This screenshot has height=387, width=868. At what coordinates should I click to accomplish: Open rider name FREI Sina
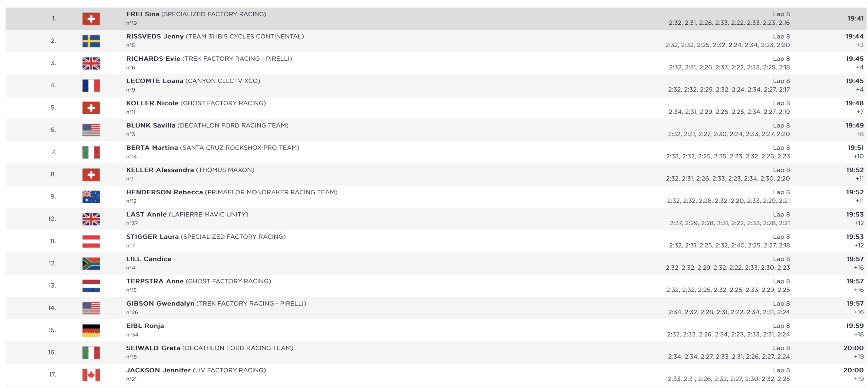point(142,14)
